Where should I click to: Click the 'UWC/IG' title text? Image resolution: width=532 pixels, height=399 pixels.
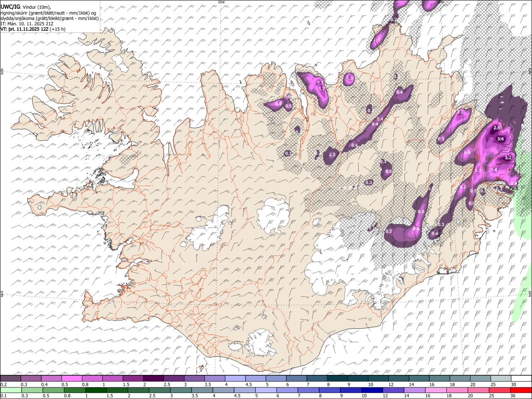[10, 7]
